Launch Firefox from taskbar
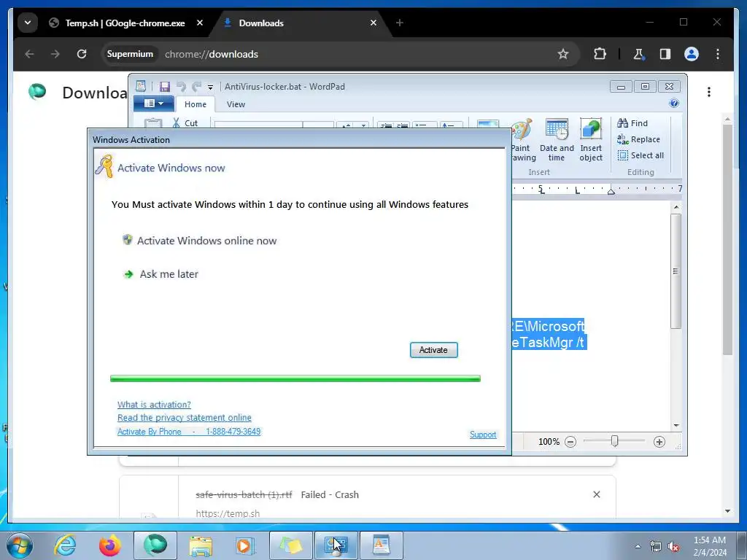Viewport: 747px width, 560px height. (110, 545)
